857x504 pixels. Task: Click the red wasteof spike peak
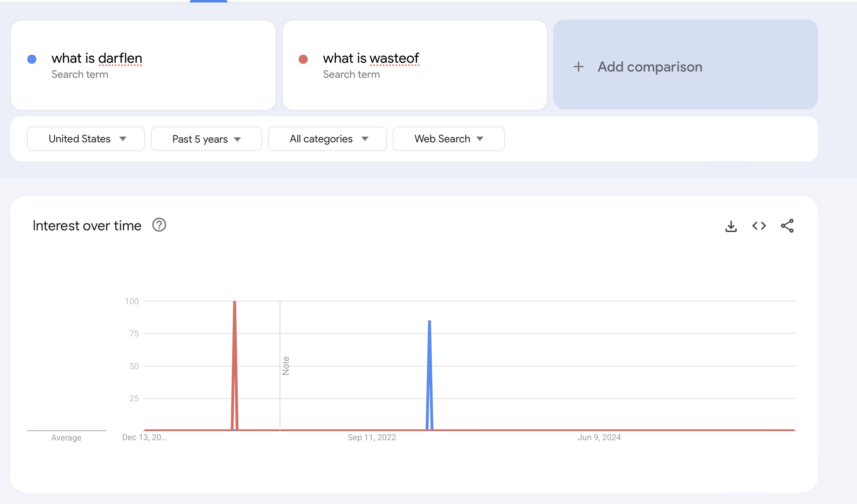[x=235, y=302]
